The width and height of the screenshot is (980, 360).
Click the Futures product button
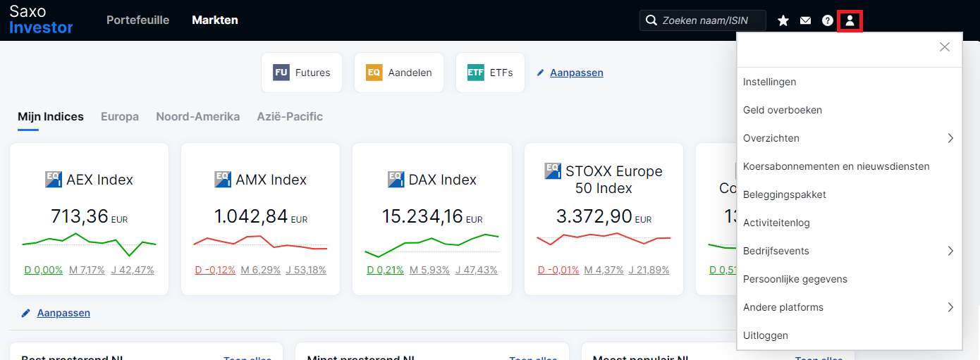coord(302,73)
